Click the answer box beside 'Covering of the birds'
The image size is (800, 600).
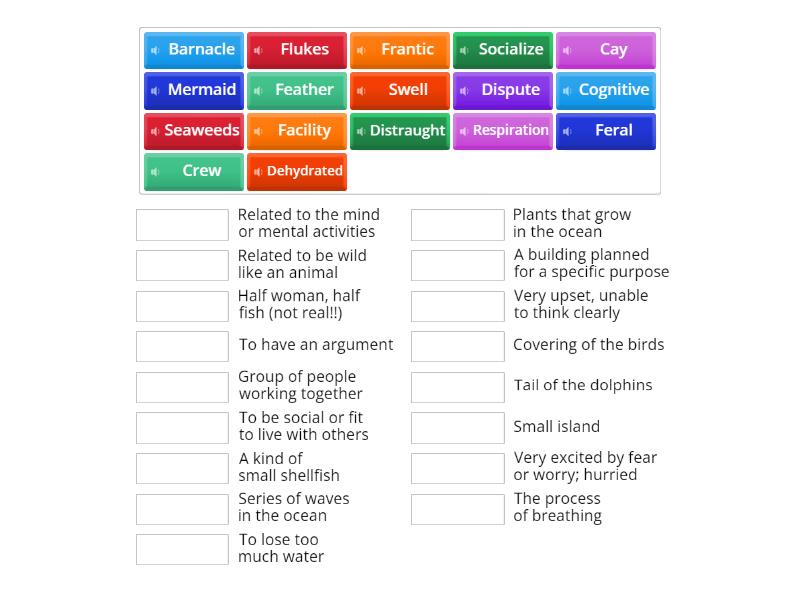[x=457, y=346]
